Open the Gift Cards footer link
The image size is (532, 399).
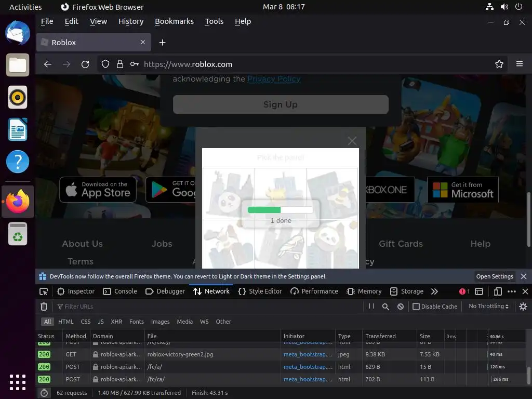pos(401,244)
